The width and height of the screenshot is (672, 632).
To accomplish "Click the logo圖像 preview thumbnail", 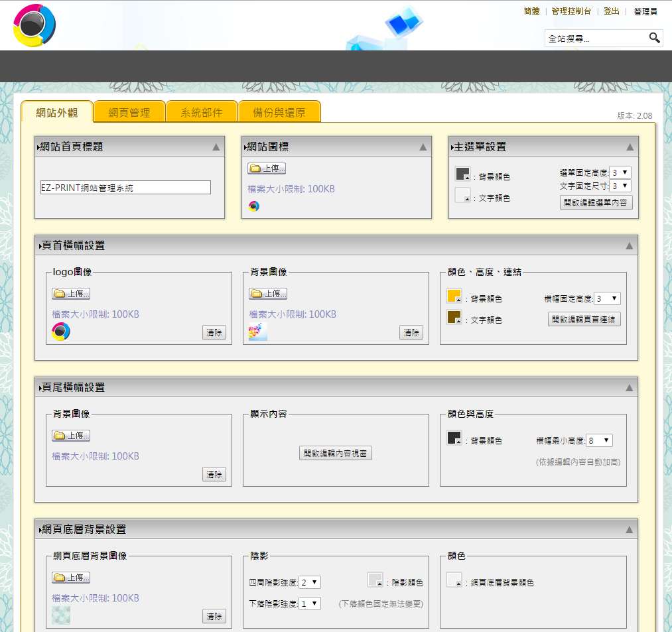I will click(61, 331).
